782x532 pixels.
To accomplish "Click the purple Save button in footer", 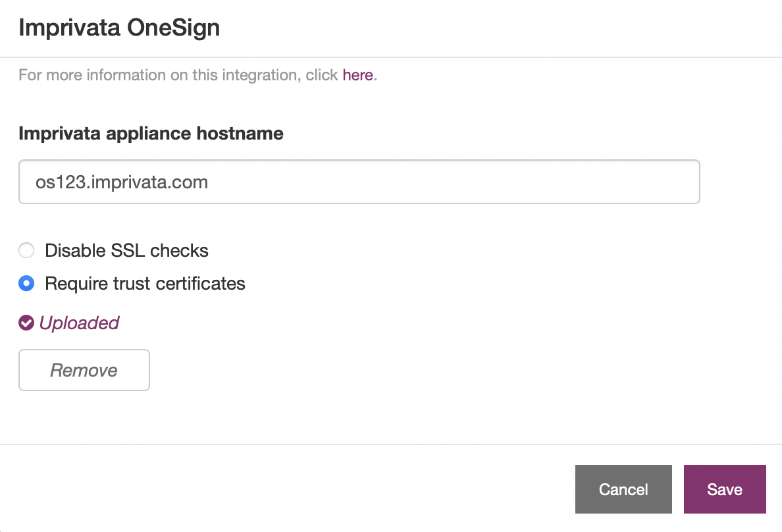I will 725,489.
